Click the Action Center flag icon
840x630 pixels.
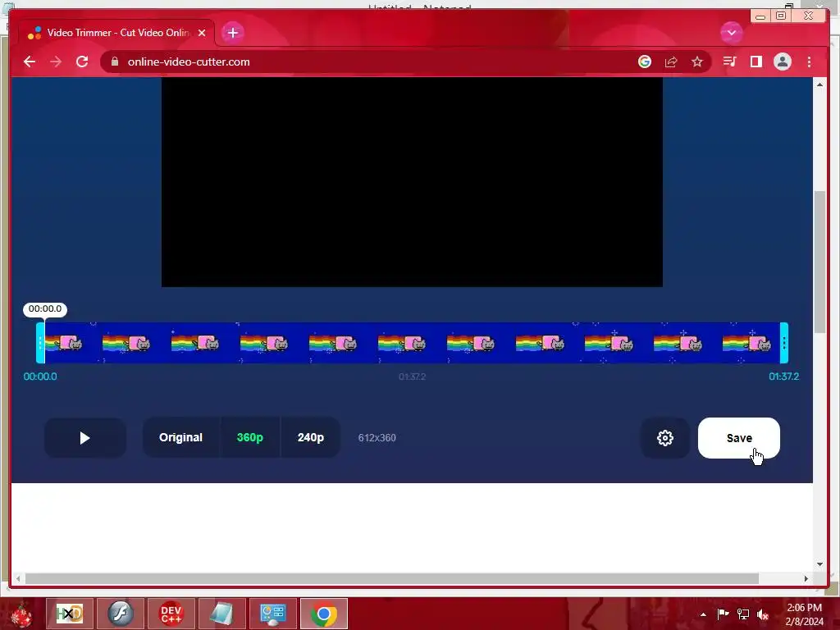point(723,614)
